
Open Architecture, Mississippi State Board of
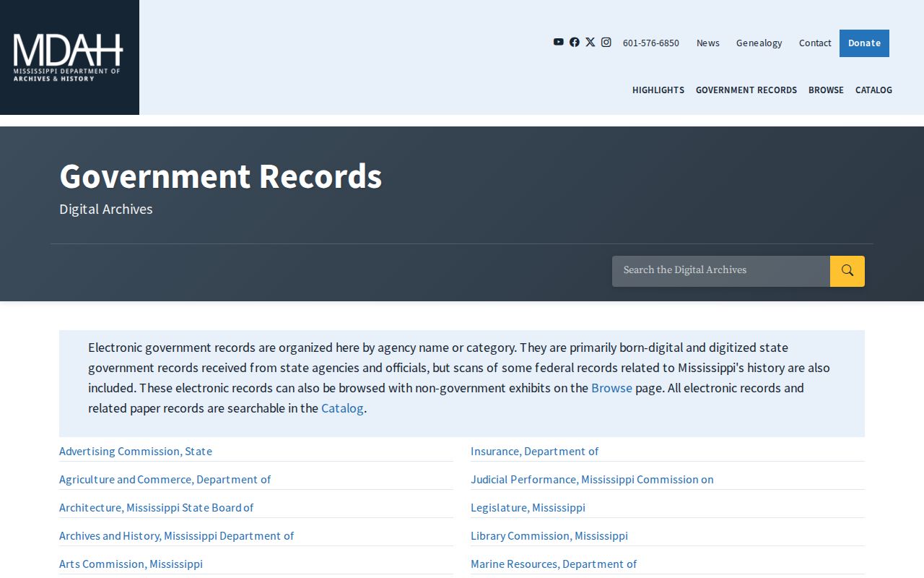pyautogui.click(x=157, y=507)
